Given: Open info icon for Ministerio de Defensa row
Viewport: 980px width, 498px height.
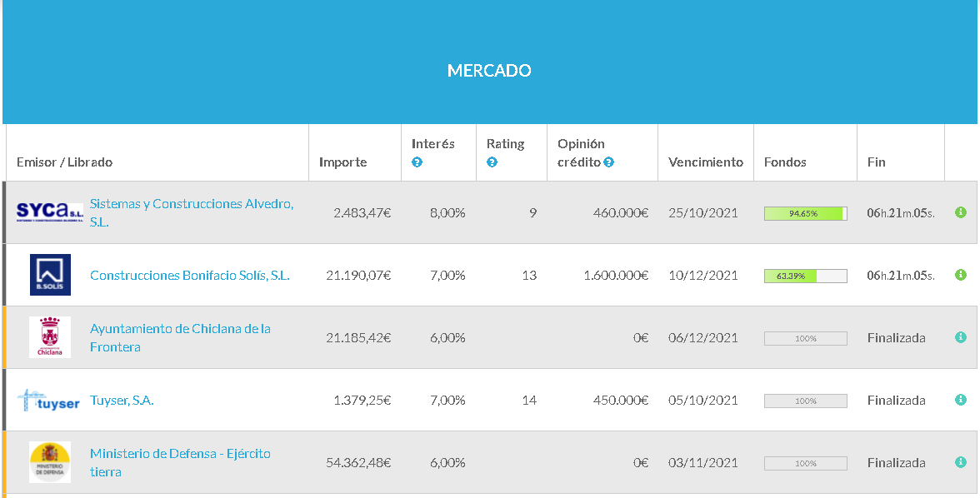Looking at the screenshot, I should (x=961, y=462).
